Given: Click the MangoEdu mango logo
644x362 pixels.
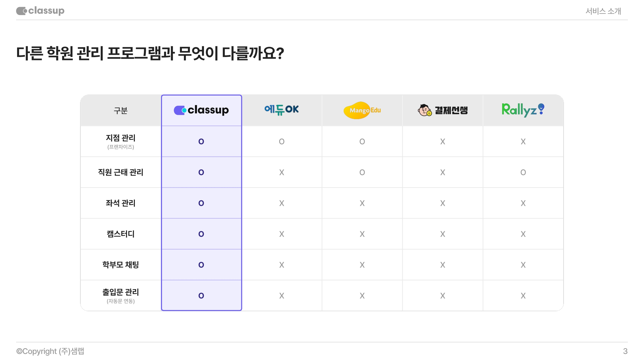Looking at the screenshot, I should tap(362, 110).
